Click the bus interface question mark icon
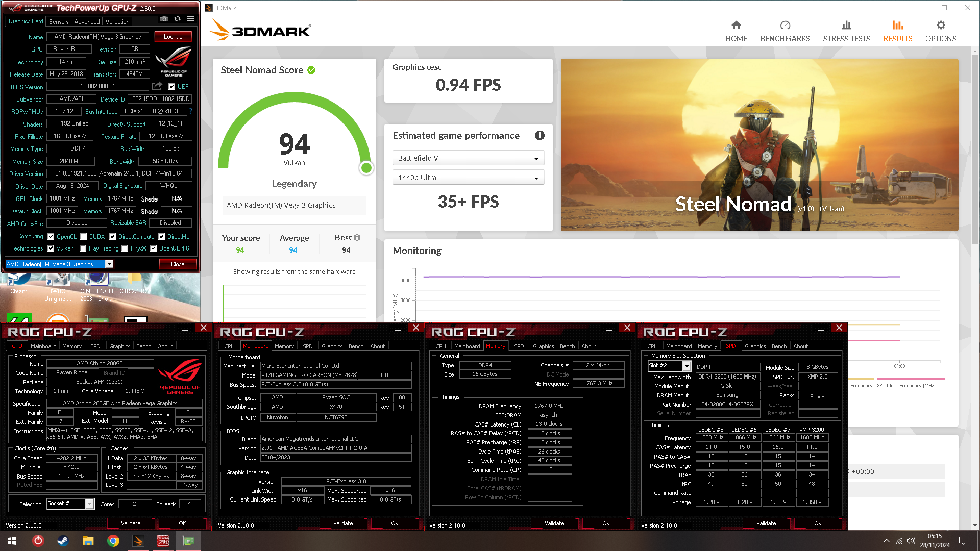980x551 pixels. pyautogui.click(x=191, y=111)
